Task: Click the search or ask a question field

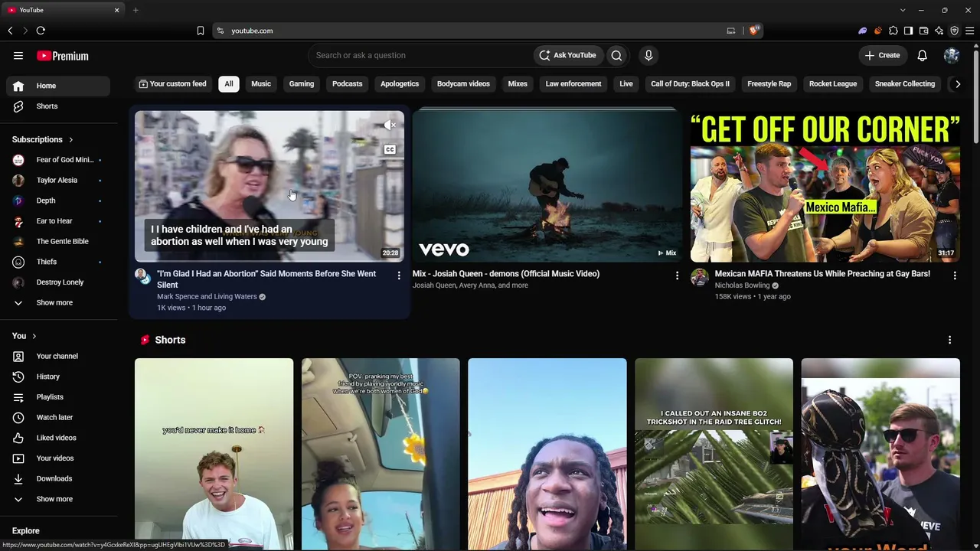Action: (x=421, y=55)
